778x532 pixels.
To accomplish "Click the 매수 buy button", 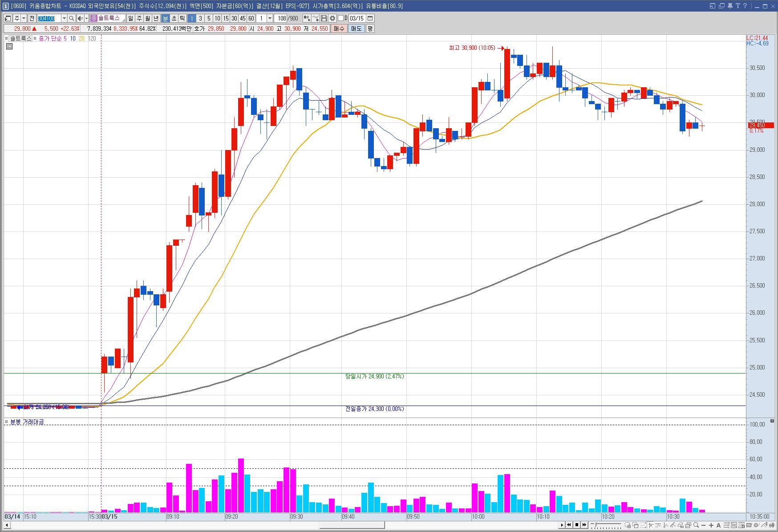I will point(339,28).
